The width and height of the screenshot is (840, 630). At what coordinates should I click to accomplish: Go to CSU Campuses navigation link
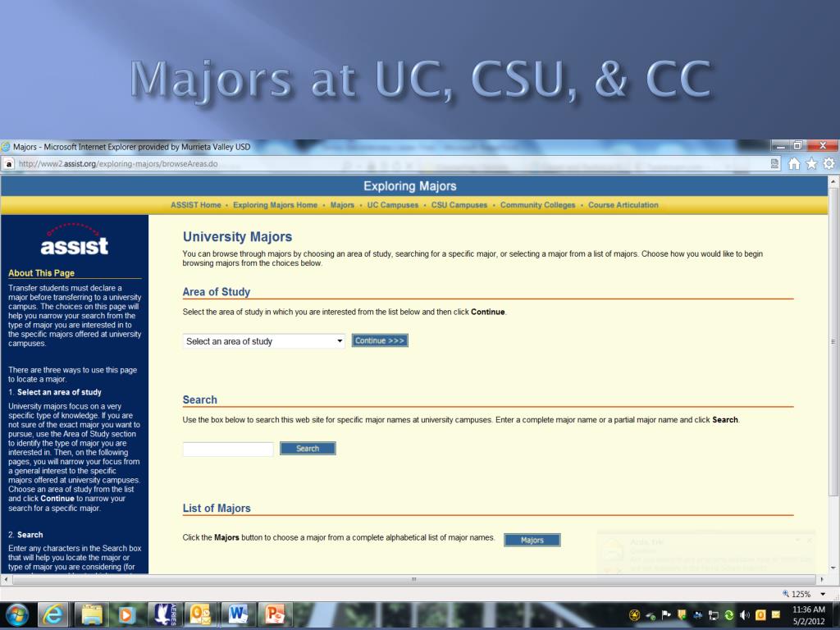coord(459,205)
